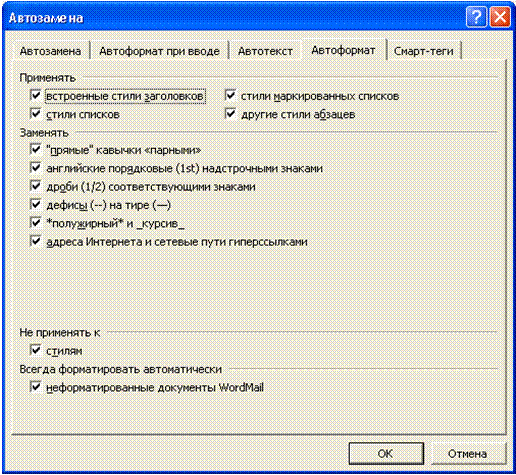Viewport: 516px width, 475px height.
Task: Toggle стили списков checkbox
Action: [x=36, y=114]
